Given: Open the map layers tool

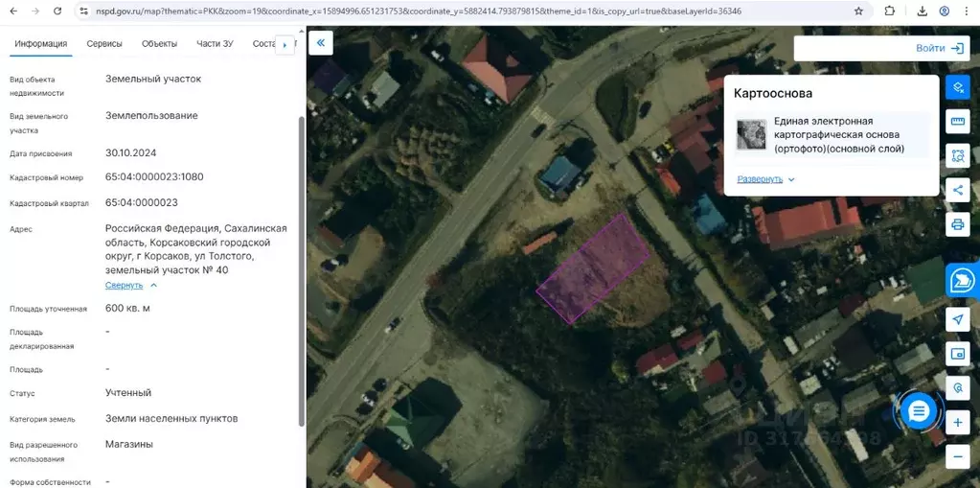Looking at the screenshot, I should (x=957, y=87).
